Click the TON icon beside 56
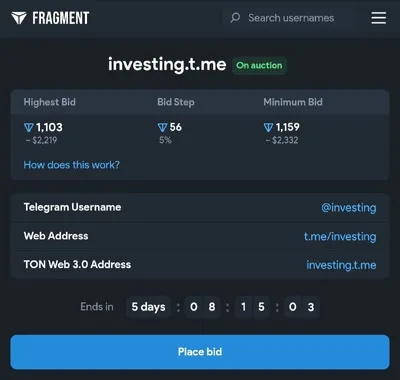400x380 pixels. pyautogui.click(x=162, y=127)
